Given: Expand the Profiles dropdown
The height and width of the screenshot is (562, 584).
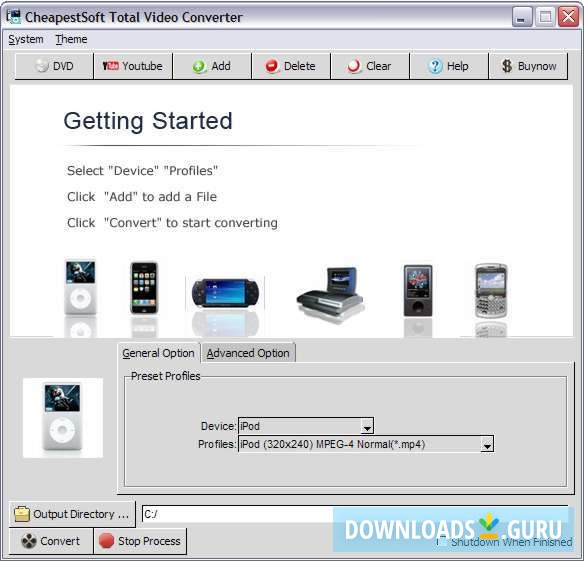Looking at the screenshot, I should pos(487,444).
